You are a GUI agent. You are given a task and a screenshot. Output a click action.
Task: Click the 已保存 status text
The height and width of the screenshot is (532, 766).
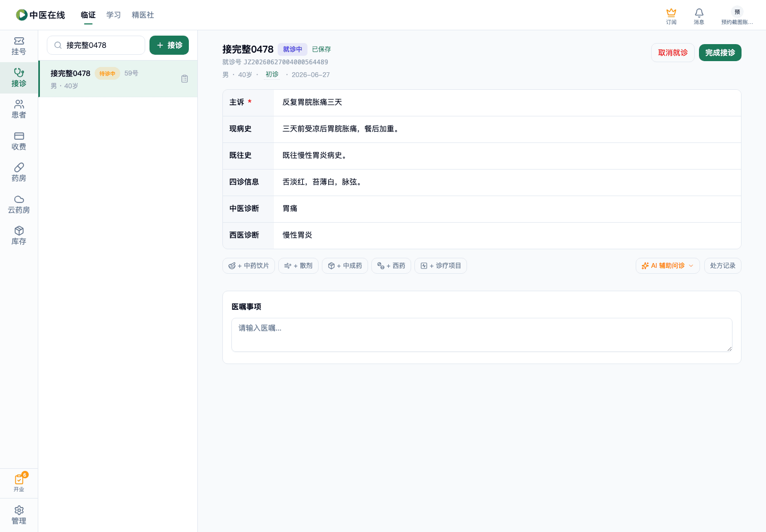321,49
